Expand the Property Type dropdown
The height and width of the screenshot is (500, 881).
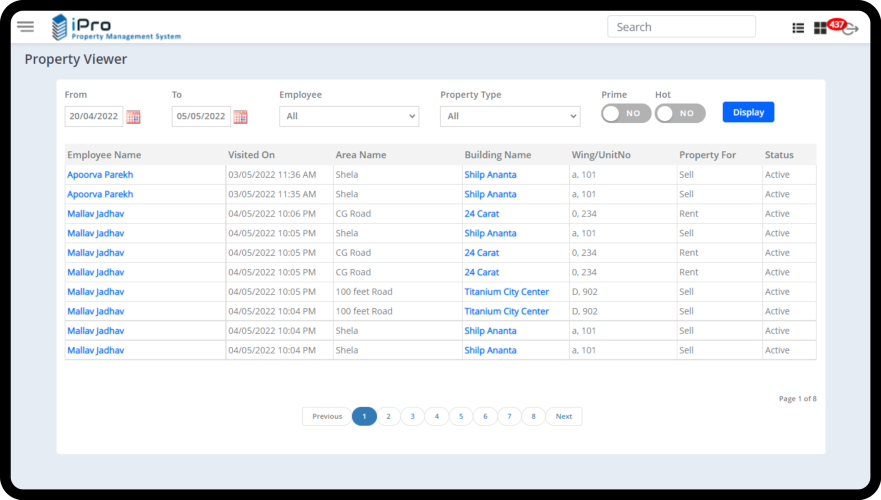510,117
